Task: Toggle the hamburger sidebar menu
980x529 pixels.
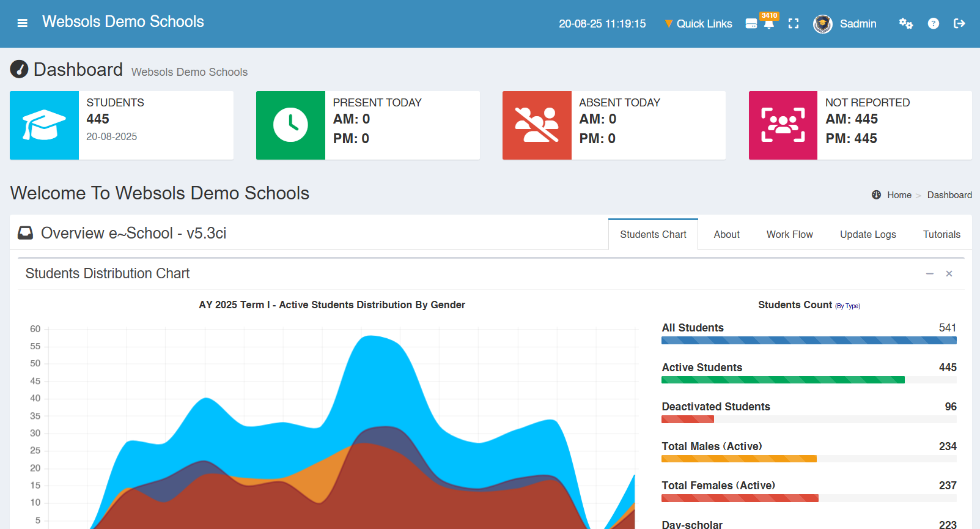Action: click(x=23, y=23)
